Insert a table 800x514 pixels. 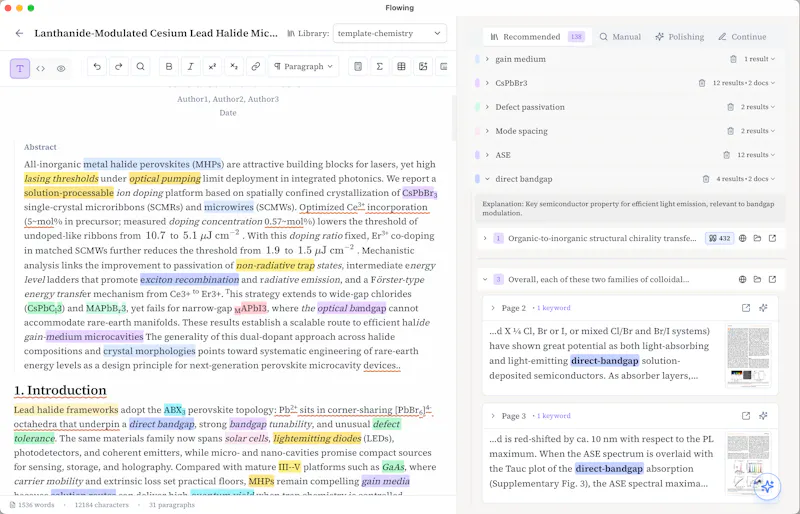tap(402, 66)
